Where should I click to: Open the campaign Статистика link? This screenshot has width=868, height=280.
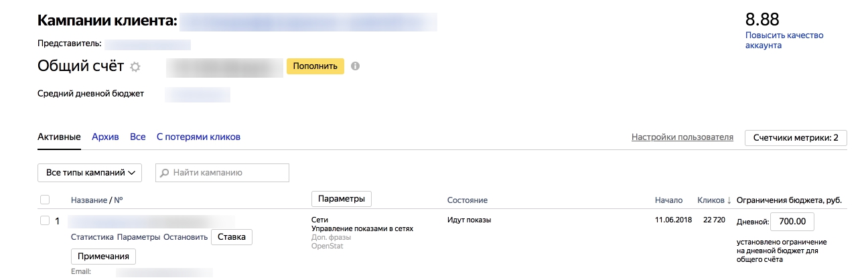[92, 237]
